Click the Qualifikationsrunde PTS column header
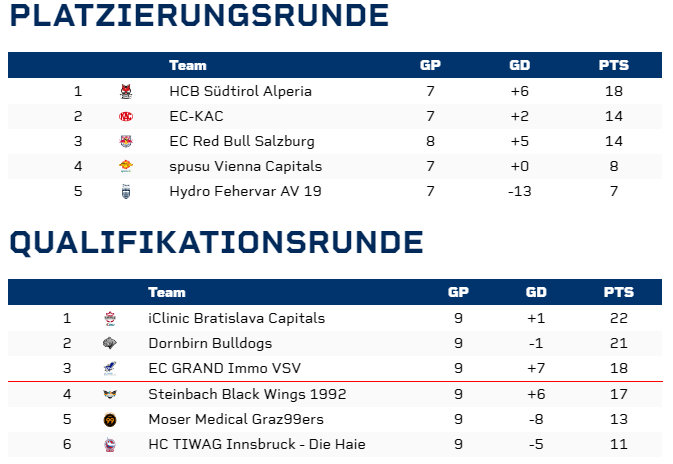Image resolution: width=673 pixels, height=464 pixels. click(618, 293)
